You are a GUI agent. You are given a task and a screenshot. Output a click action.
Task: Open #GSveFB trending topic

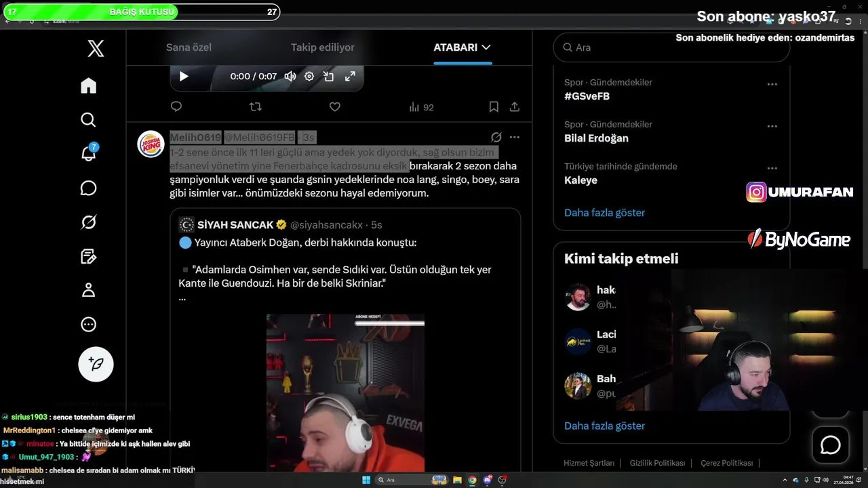pos(587,96)
